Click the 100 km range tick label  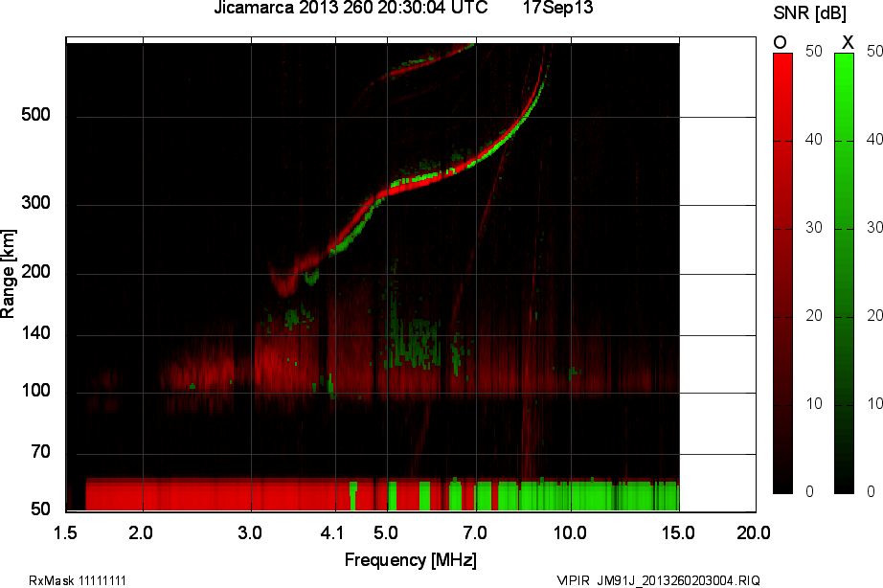tap(35, 391)
